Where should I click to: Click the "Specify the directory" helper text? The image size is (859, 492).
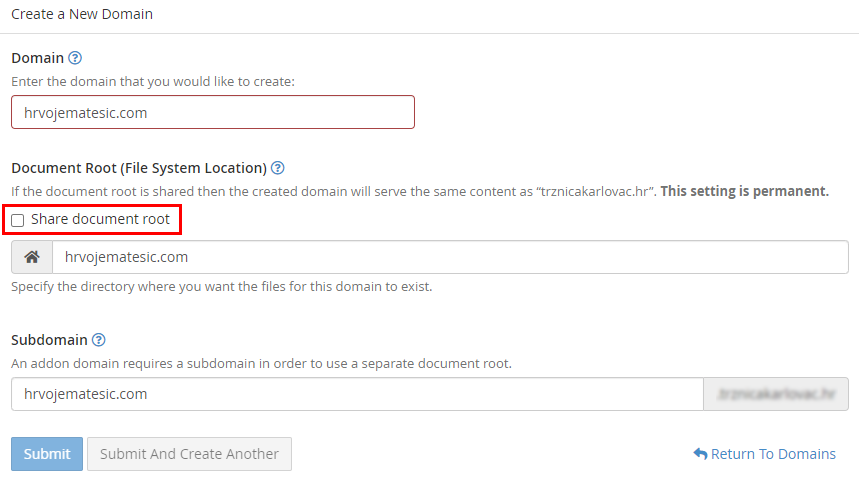[x=221, y=286]
